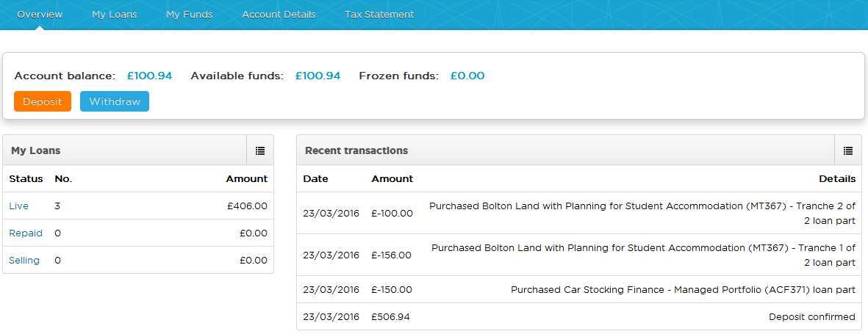Viewport: 868px width, 334px height.
Task: Select the Car Stocking Finance transaction row
Action: [579, 290]
